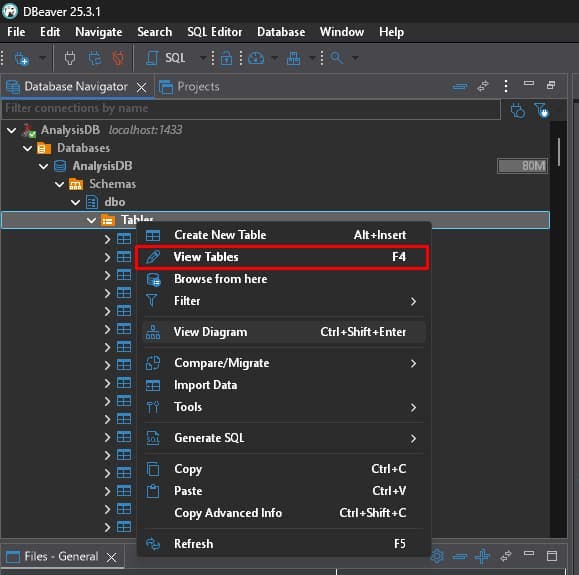The image size is (579, 575).
Task: Open the Filter submenu
Action: click(x=283, y=301)
